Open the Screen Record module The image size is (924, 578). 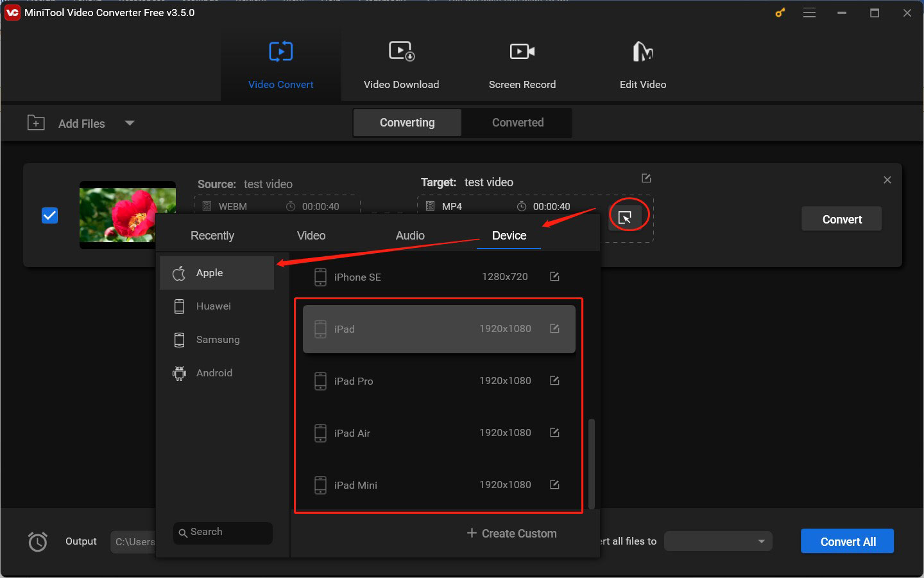tap(522, 66)
